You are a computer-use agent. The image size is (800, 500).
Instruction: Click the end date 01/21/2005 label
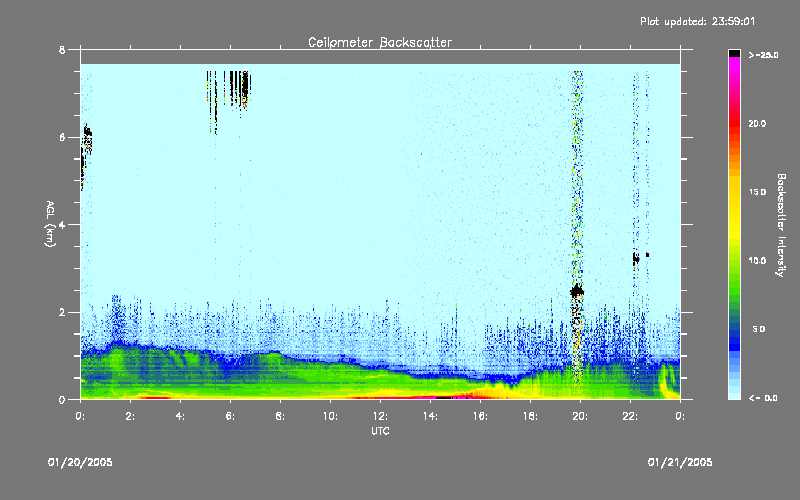pos(680,462)
